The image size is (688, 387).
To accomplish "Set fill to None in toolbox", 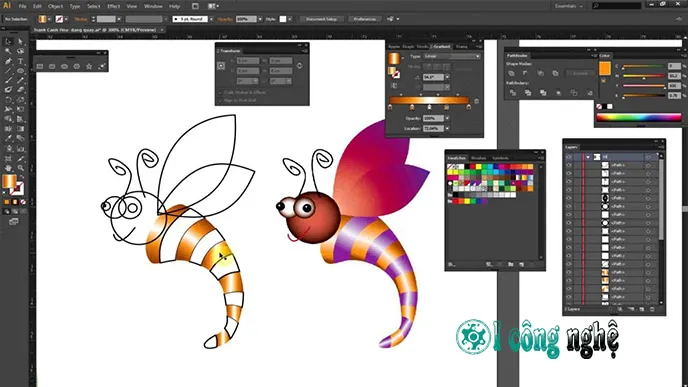I will pyautogui.click(x=23, y=202).
